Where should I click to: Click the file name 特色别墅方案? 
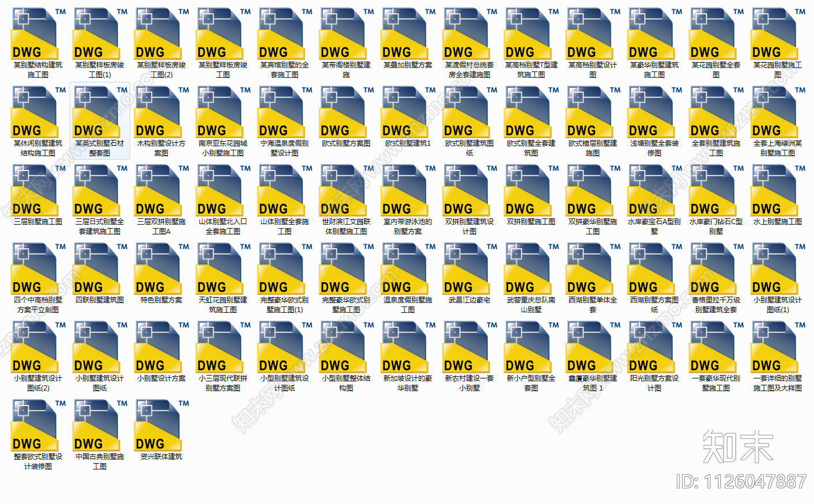(161, 300)
